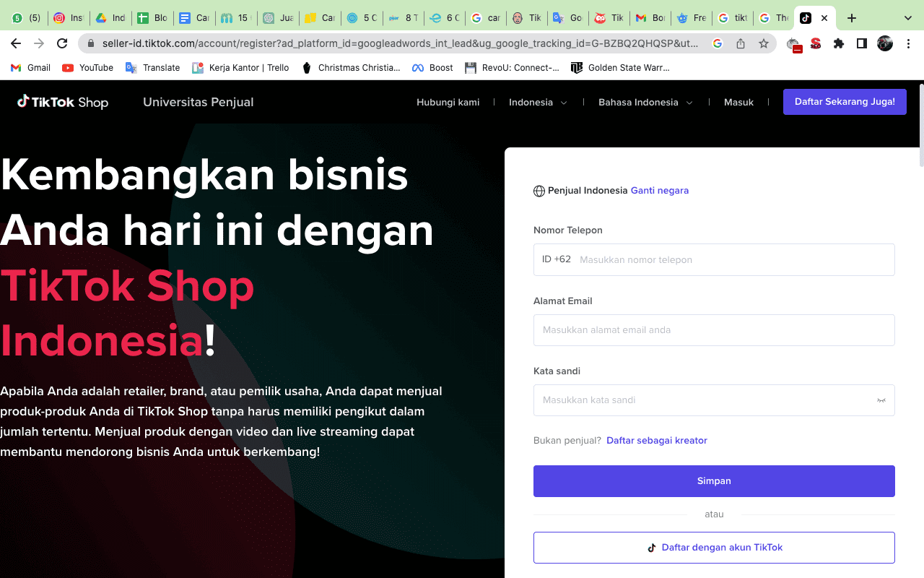Open the browser side panel icon
Viewport: 924px width, 578px height.
tap(861, 43)
